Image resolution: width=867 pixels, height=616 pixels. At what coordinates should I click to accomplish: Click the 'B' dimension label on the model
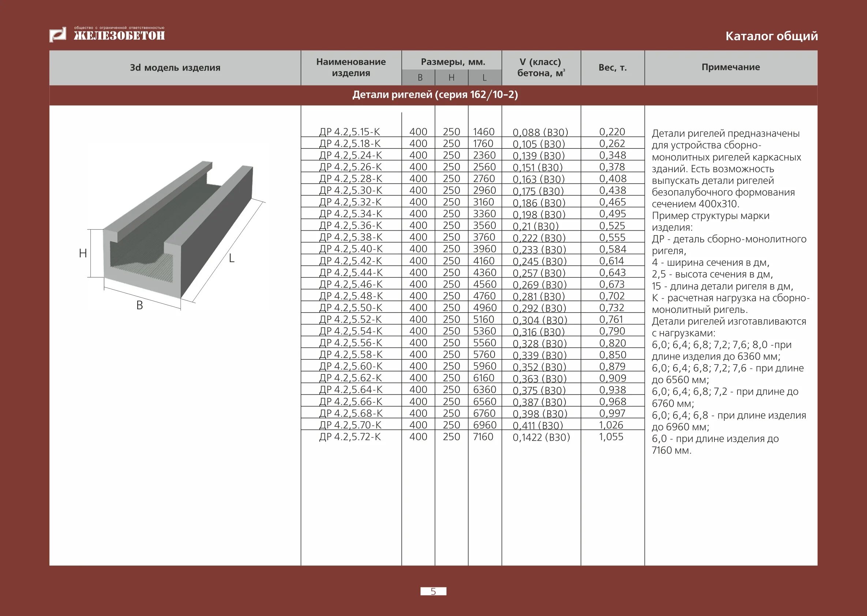(140, 305)
